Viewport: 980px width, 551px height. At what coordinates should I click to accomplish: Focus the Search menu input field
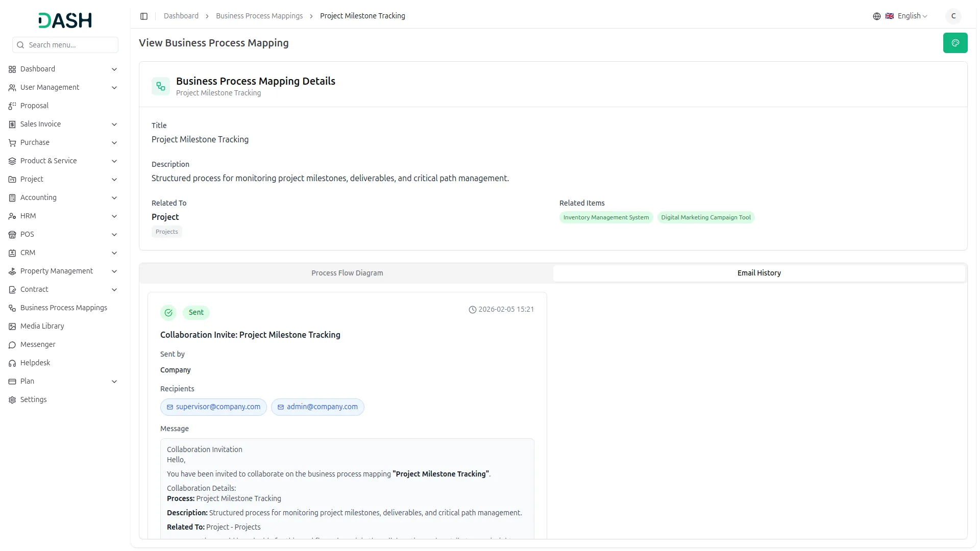(x=70, y=45)
